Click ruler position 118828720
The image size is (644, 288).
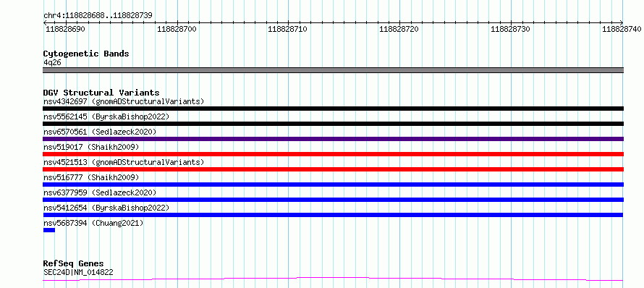[399, 29]
